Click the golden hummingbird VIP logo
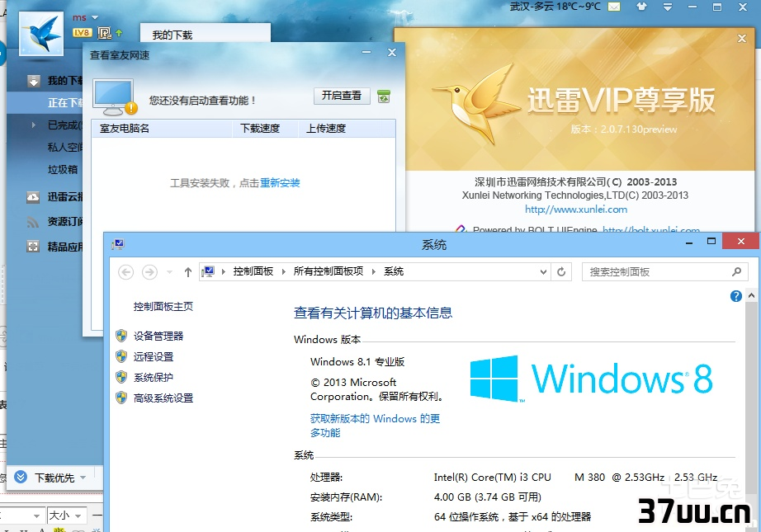The width and height of the screenshot is (761, 532). (475, 104)
